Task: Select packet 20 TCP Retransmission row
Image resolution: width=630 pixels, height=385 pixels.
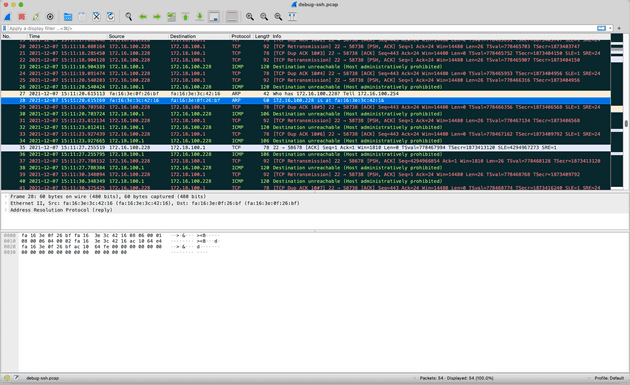Action: click(305, 47)
